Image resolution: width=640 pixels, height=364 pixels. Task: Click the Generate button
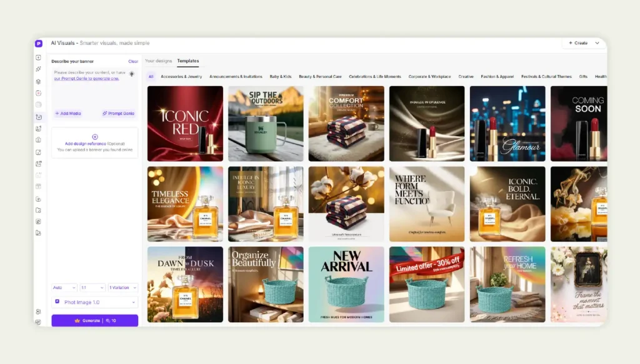(94, 320)
